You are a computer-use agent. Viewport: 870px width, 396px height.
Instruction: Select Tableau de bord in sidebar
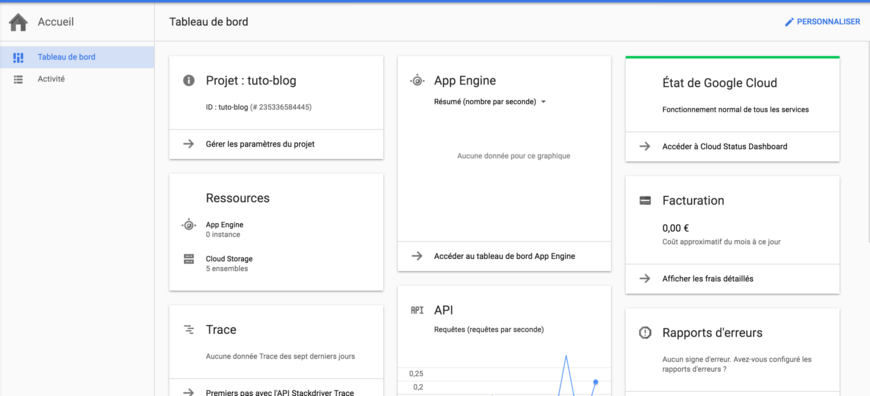click(x=77, y=57)
